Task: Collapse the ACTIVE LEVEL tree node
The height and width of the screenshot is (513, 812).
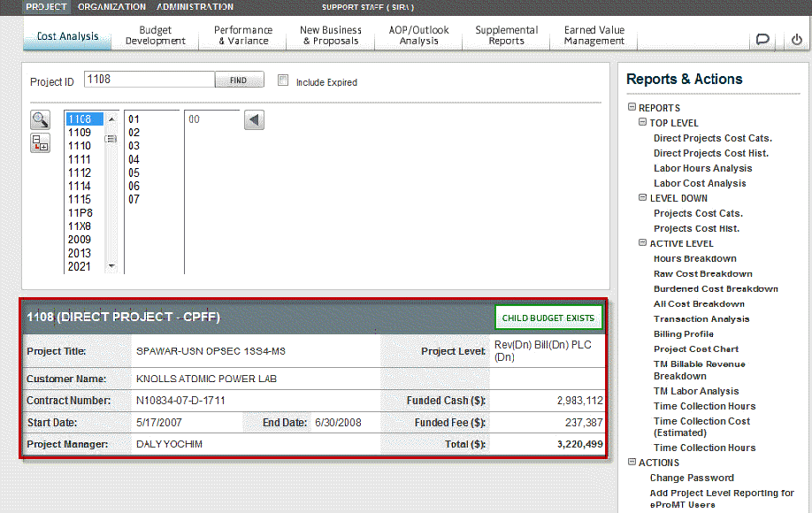Action: [642, 242]
